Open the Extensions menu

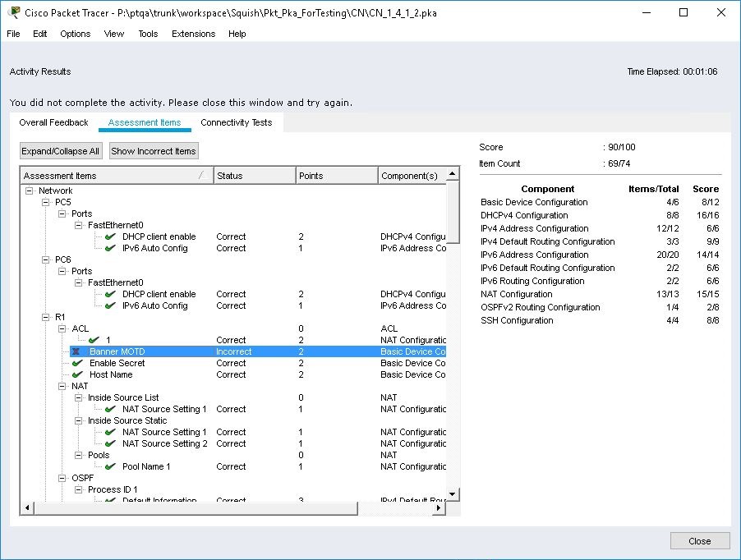193,34
